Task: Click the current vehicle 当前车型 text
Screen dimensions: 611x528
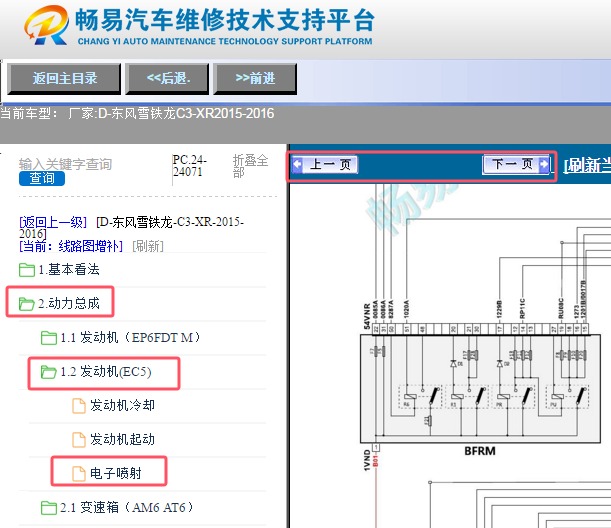Action: [x=137, y=114]
